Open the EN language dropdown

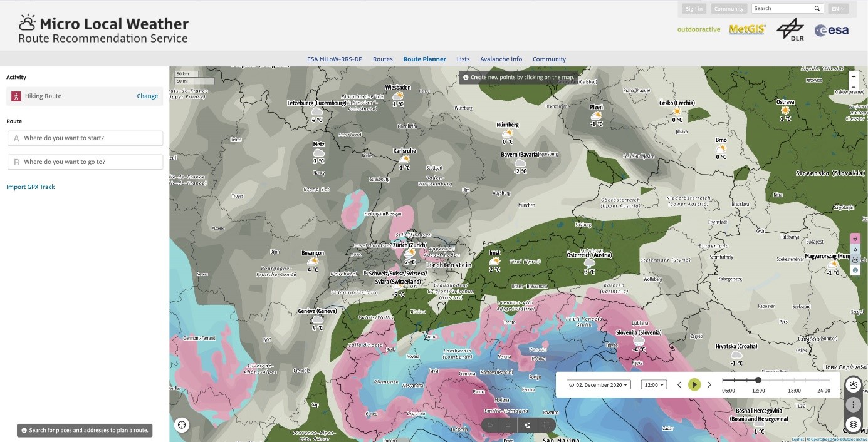click(838, 9)
